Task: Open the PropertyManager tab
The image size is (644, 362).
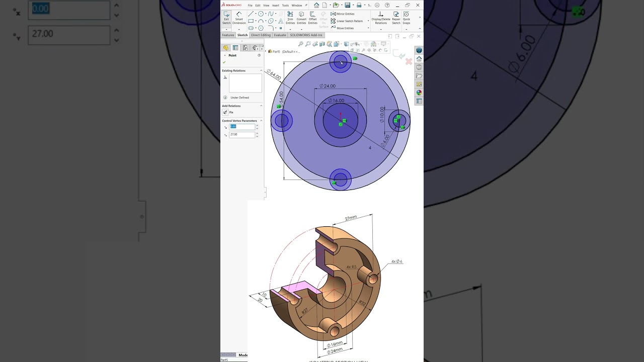Action: pyautogui.click(x=235, y=48)
